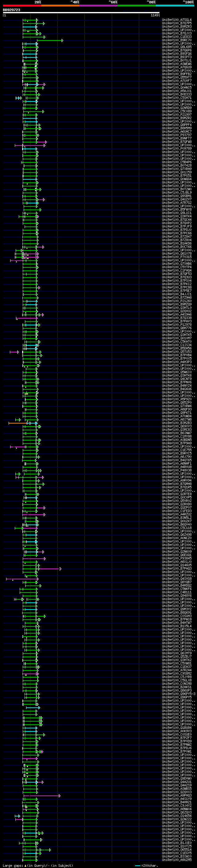Select UniRef100_C1MY88 label

point(177,436)
